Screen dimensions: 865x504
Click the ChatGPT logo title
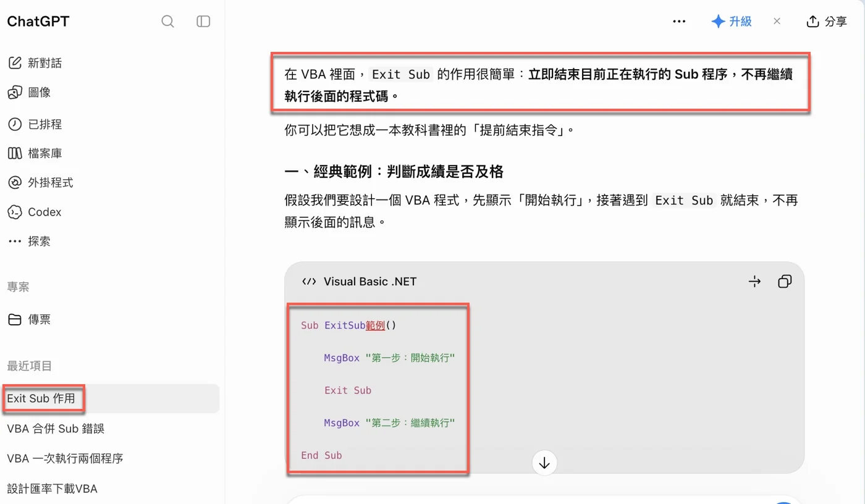38,22
